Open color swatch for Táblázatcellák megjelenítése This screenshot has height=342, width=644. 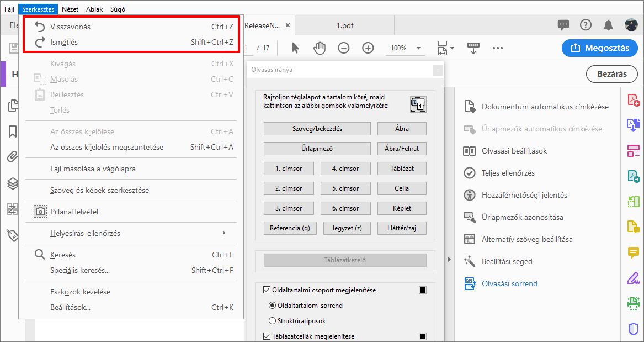tap(423, 336)
